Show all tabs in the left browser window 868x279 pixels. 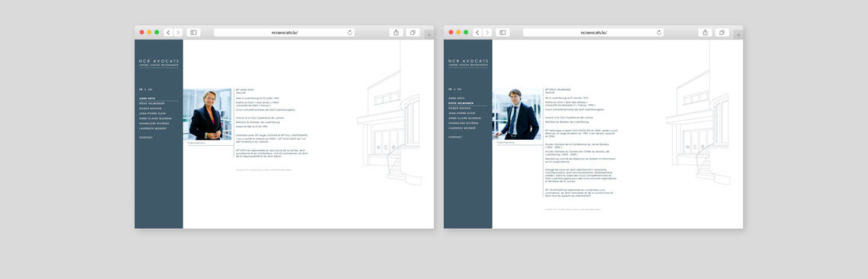(x=413, y=33)
